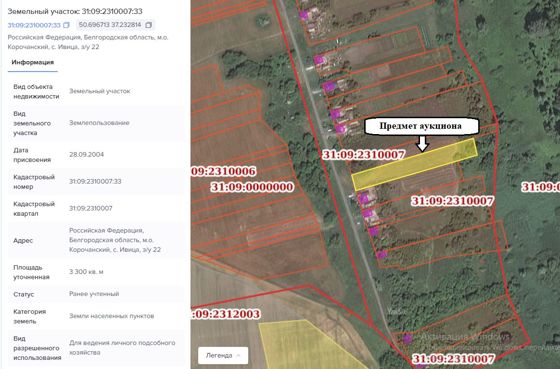The height and width of the screenshot is (369, 560).
Task: Open the Легенда button on the map
Action: coord(223,355)
